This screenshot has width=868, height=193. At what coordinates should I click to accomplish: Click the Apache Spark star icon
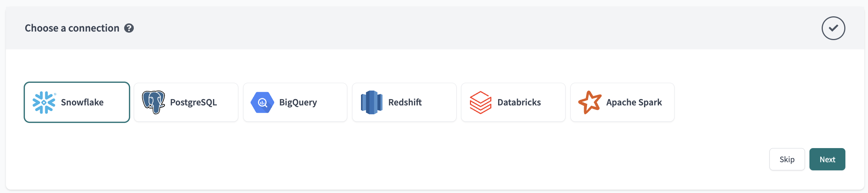coord(590,102)
